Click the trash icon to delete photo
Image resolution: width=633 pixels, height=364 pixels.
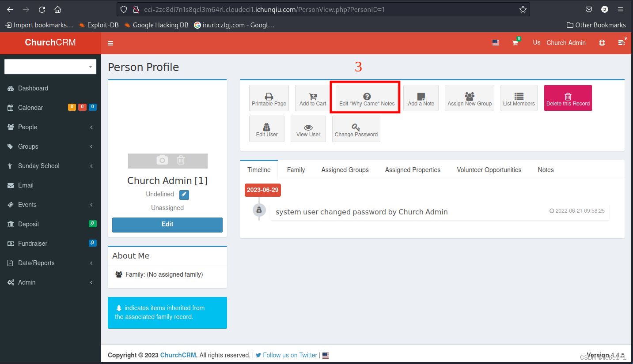[x=181, y=160]
